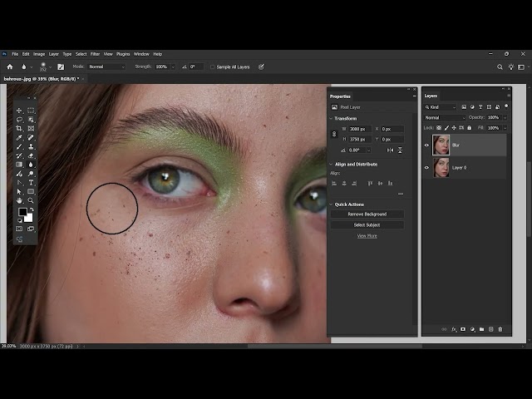Select the Gradient tool

[19, 165]
